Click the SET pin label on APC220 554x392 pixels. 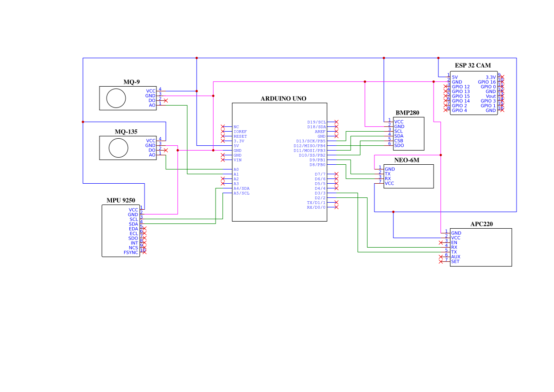[x=455, y=261]
